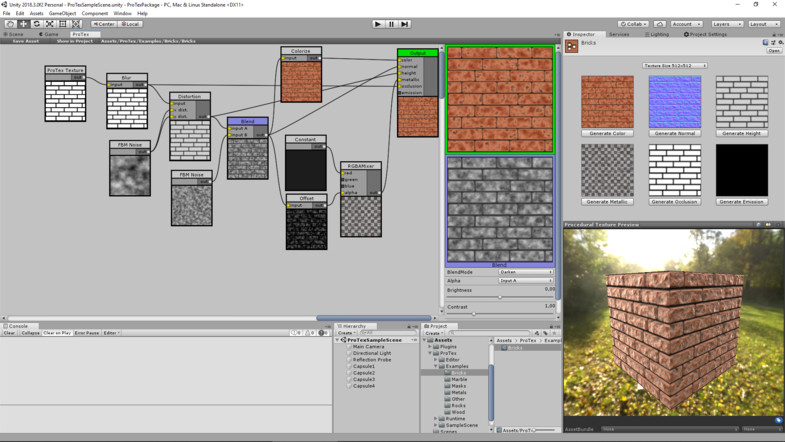Switch to the Lighting tab
The image size is (785, 442).
pyautogui.click(x=657, y=35)
